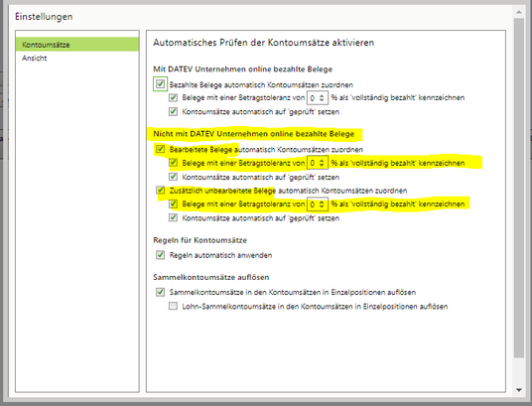Increase tolerance in unbearbeitete Belege spinner

click(x=322, y=202)
